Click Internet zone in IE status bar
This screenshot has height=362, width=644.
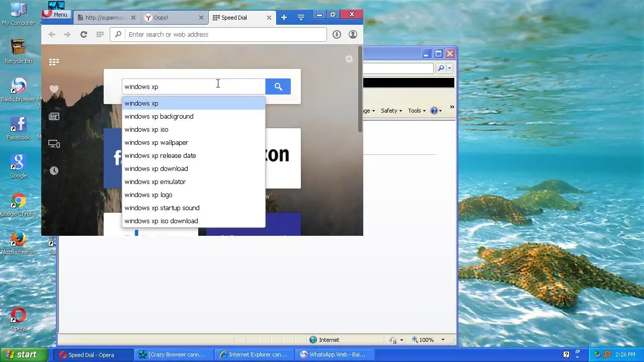(x=324, y=340)
